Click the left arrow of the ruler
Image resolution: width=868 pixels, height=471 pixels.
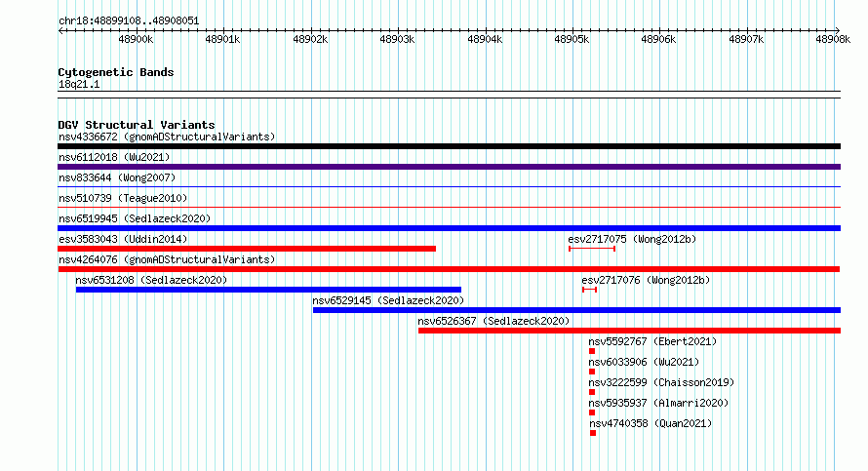pyautogui.click(x=60, y=30)
